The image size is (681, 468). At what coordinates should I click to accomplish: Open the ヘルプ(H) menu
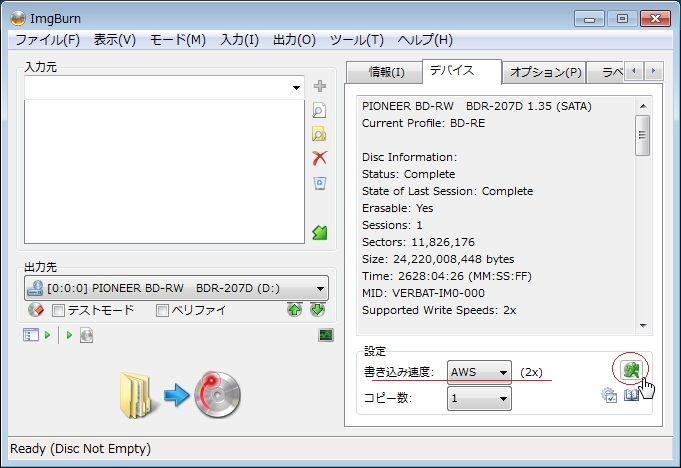pos(425,40)
